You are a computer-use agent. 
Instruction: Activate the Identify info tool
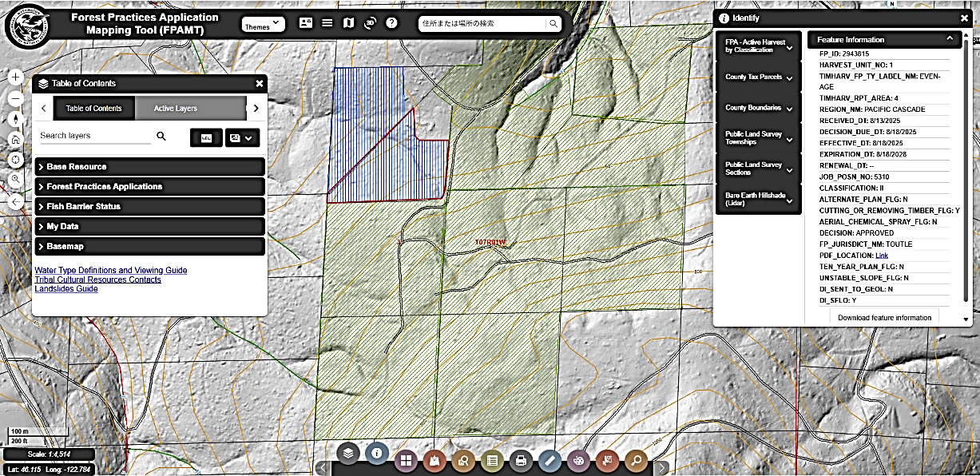coord(376,452)
